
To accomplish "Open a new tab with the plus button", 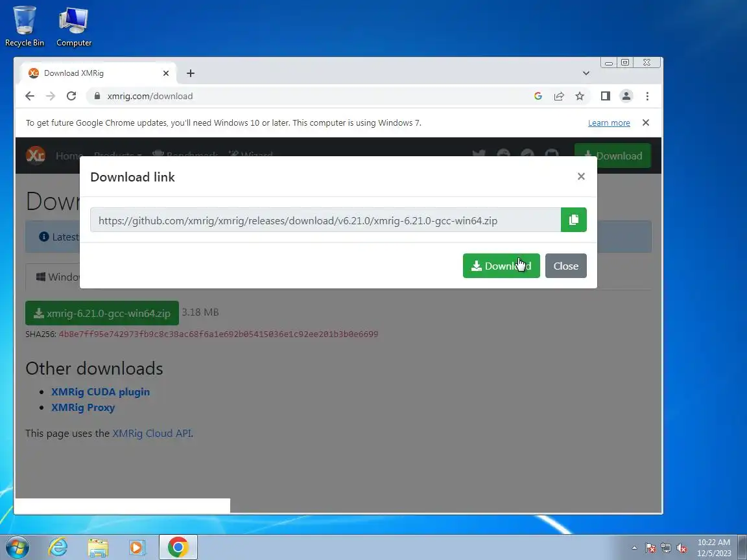I will [x=191, y=73].
